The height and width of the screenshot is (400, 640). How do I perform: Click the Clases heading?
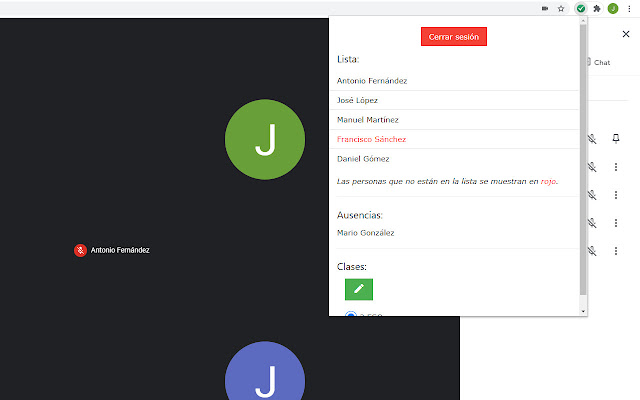pos(351,267)
